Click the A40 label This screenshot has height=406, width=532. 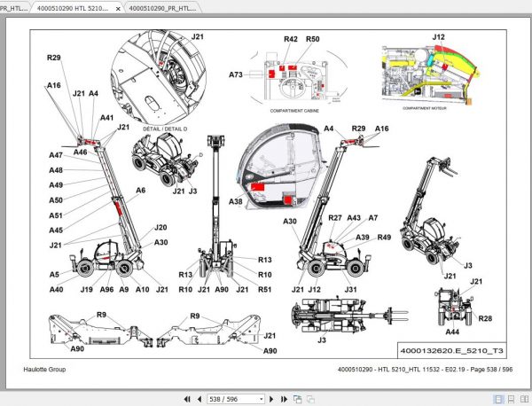[57, 289]
